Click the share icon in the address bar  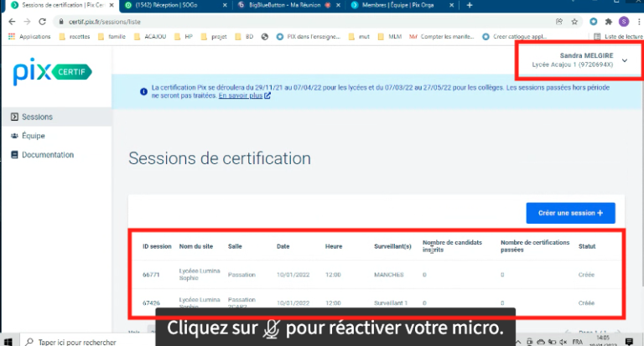point(559,22)
